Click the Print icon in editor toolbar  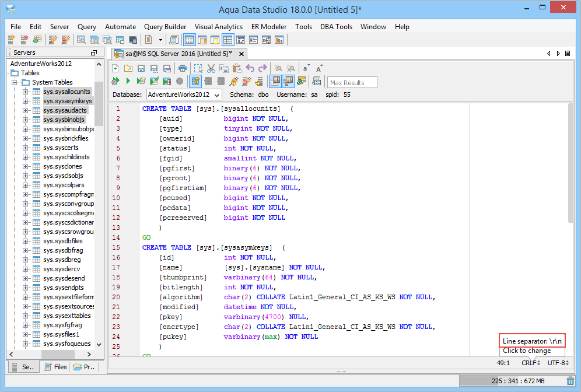[x=182, y=68]
